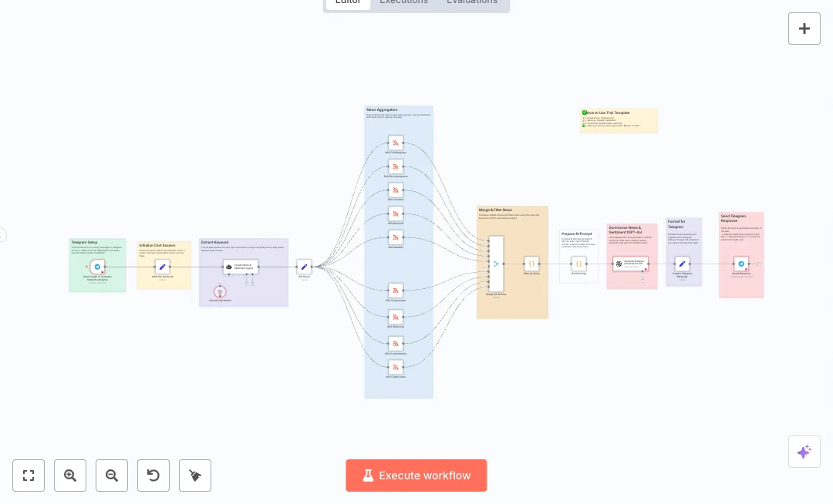833x504 pixels.
Task: Select the Telegram trigger node
Action: [x=97, y=267]
